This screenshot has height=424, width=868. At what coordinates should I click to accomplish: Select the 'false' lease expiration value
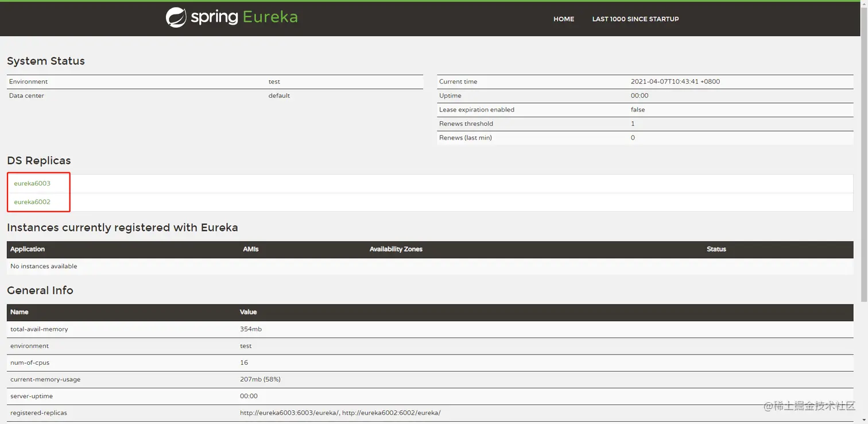638,110
